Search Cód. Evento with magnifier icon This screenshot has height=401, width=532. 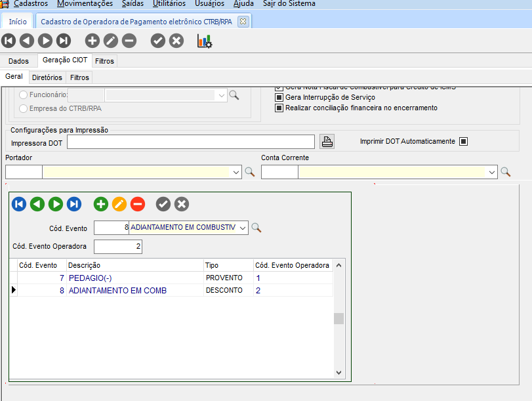(x=256, y=228)
